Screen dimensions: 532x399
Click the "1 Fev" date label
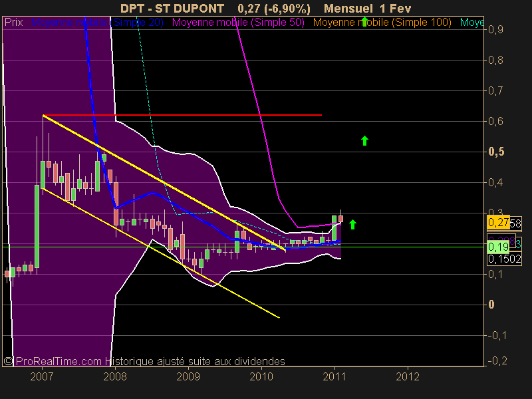click(x=395, y=8)
